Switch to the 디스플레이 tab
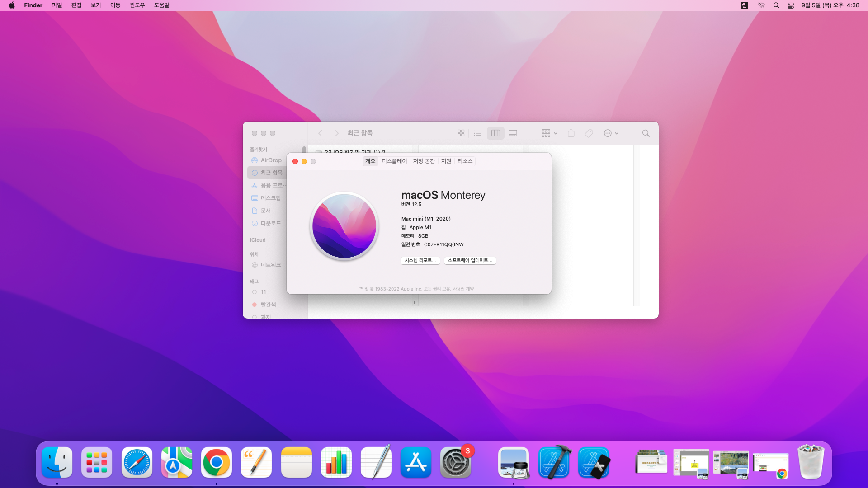Screen dimensions: 868x488 pos(394,161)
